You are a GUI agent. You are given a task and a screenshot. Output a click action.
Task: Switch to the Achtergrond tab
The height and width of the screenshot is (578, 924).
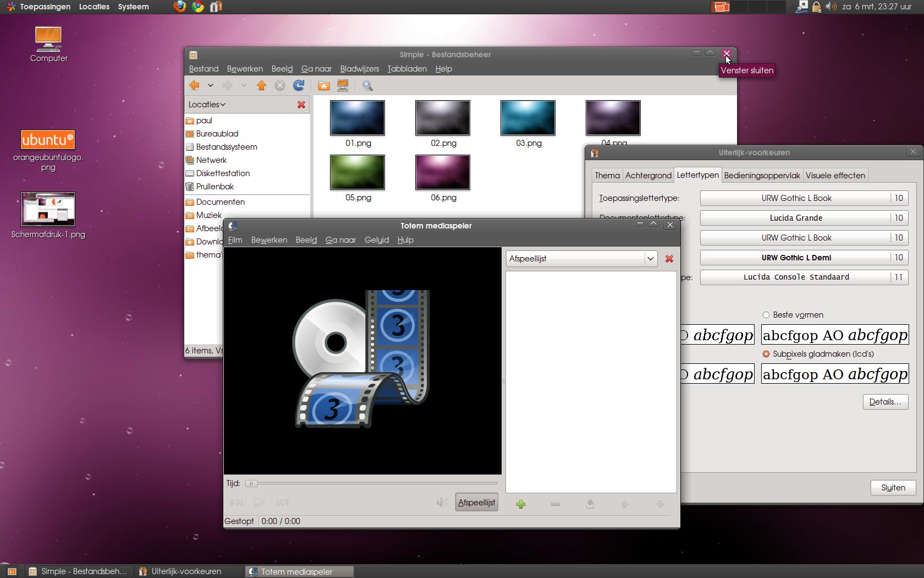(x=648, y=176)
